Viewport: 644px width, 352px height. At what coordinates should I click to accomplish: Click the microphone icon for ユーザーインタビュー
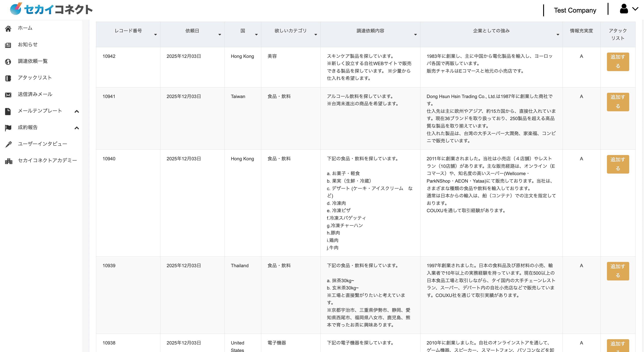coord(8,144)
